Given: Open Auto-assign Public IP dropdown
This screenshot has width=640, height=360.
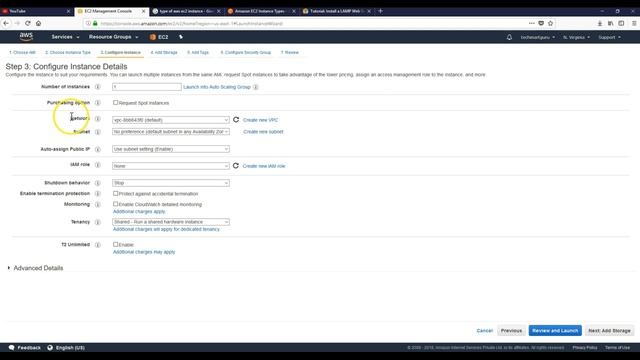Looking at the screenshot, I should coord(171,149).
